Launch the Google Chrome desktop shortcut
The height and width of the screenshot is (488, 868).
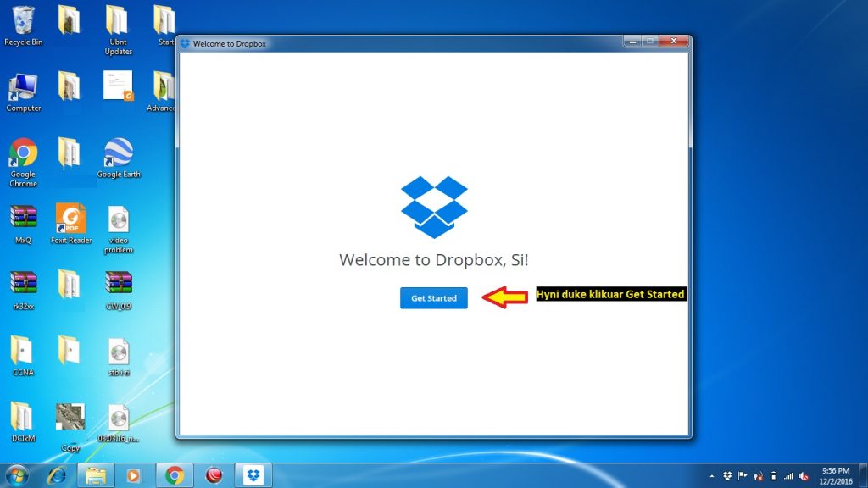[x=23, y=163]
